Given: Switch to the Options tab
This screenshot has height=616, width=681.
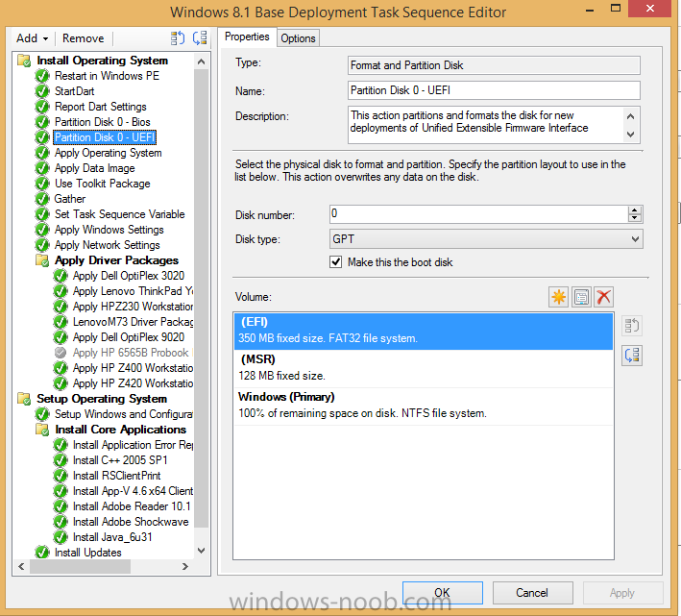Looking at the screenshot, I should (298, 38).
